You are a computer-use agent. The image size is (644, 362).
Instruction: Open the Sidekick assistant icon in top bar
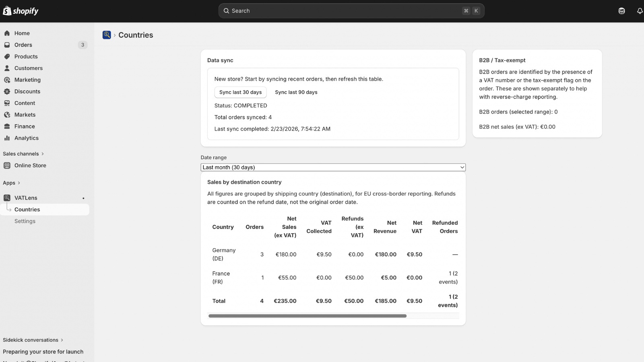pyautogui.click(x=621, y=11)
